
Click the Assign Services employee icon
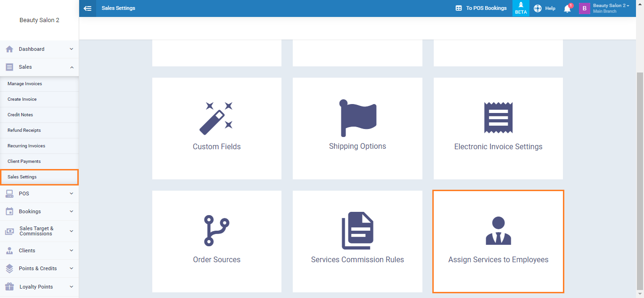498,231
